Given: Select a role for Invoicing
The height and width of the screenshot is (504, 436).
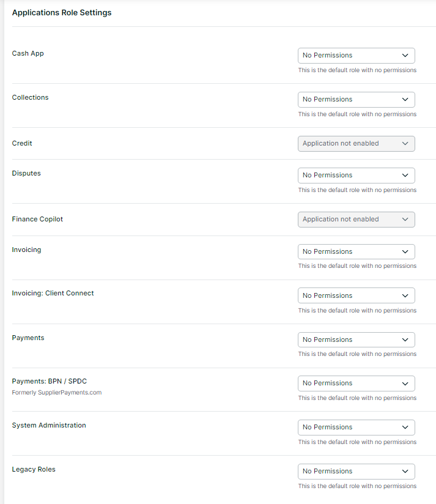Looking at the screenshot, I should point(356,252).
